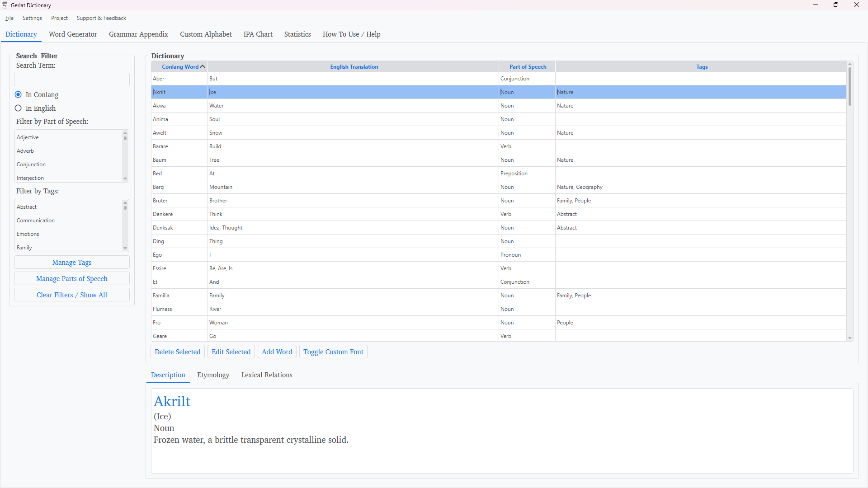This screenshot has height=488, width=868.
Task: Open the File menu
Action: click(x=9, y=18)
